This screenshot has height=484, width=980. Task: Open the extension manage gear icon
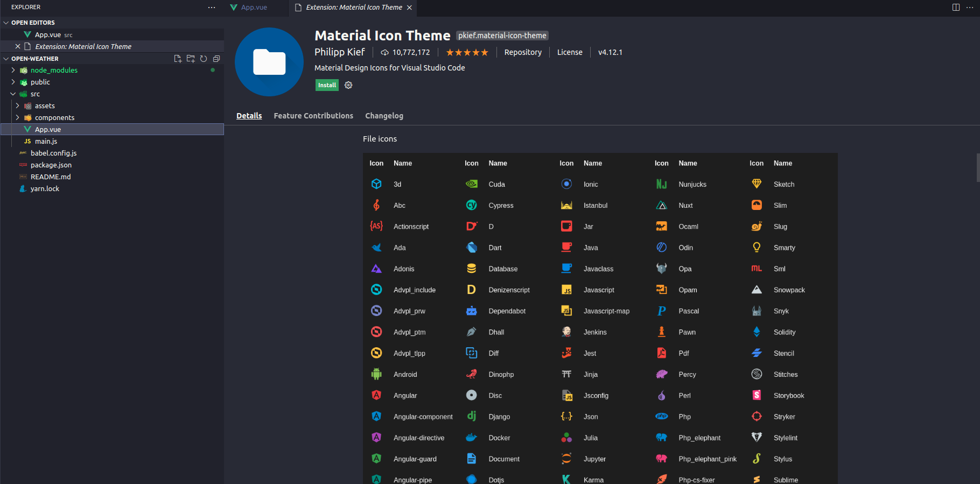[x=348, y=85]
